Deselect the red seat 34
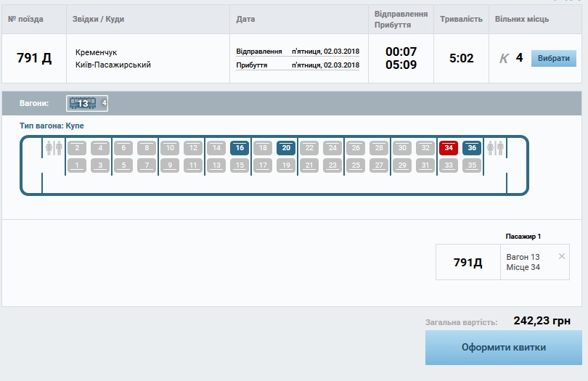The width and height of the screenshot is (588, 381). pos(449,148)
